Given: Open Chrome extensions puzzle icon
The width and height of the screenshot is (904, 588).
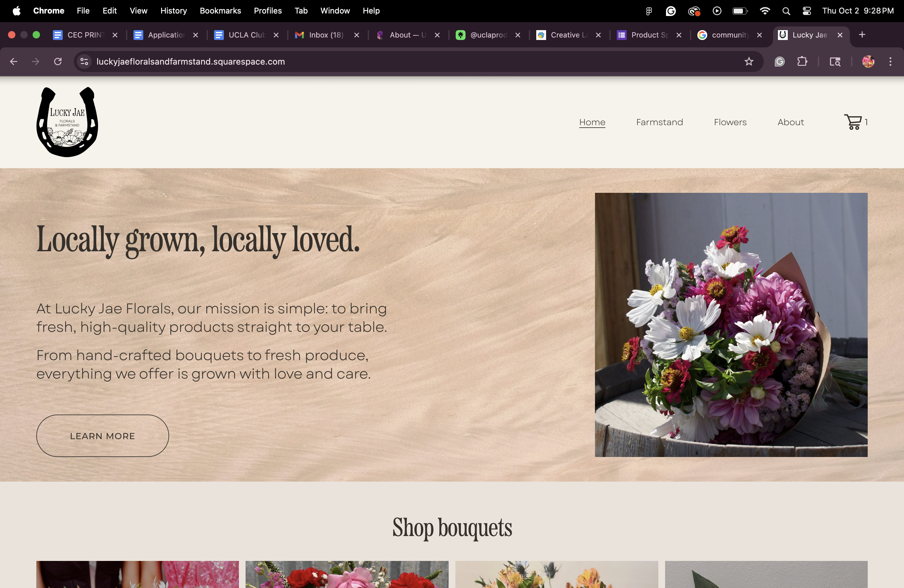Looking at the screenshot, I should [802, 62].
